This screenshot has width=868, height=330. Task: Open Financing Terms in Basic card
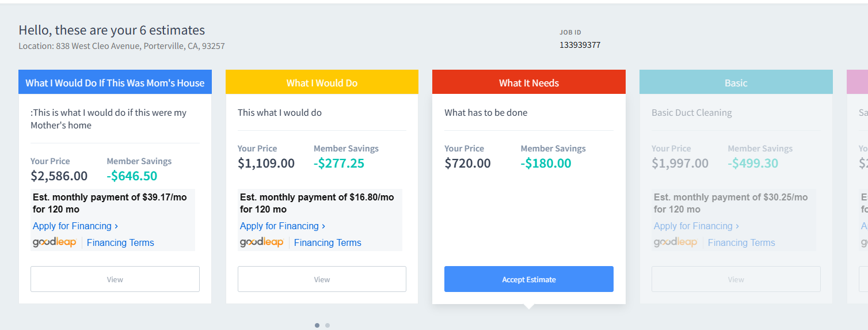pyautogui.click(x=741, y=242)
